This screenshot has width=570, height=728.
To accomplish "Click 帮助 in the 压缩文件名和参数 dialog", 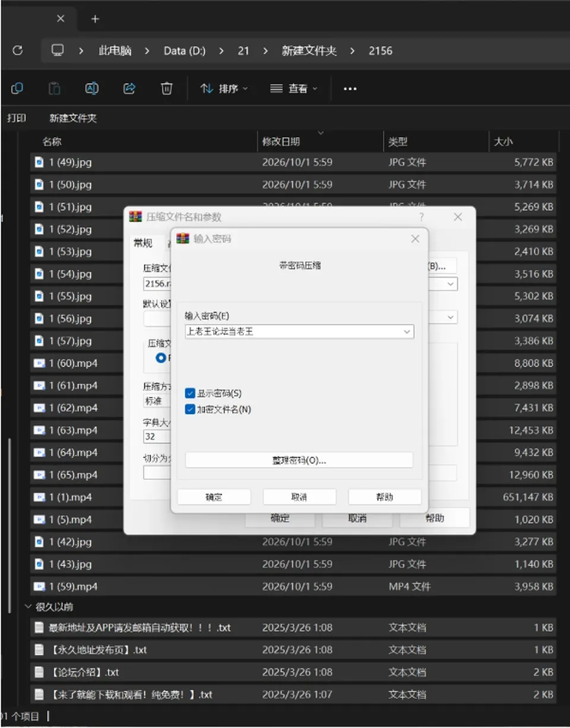I will tap(435, 518).
